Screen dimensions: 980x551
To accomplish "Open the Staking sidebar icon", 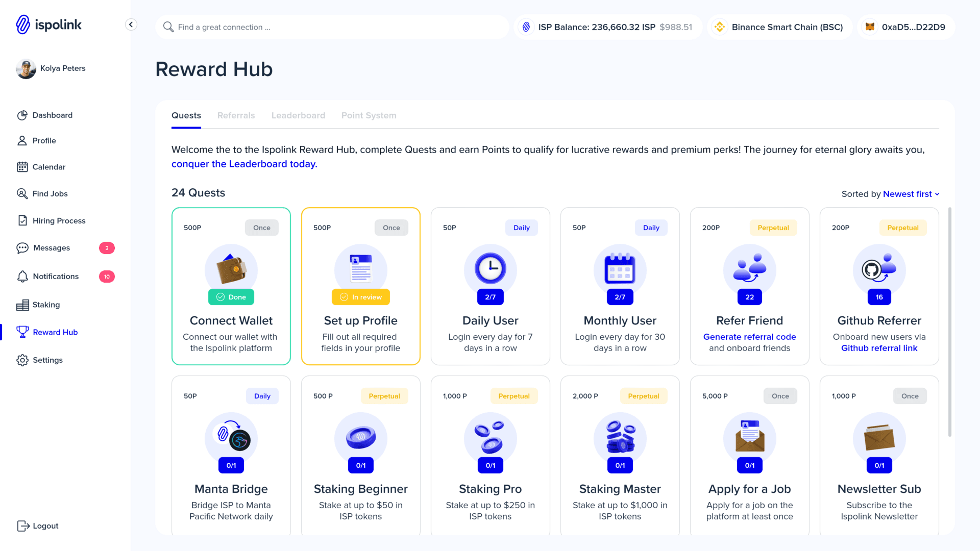I will pos(22,305).
